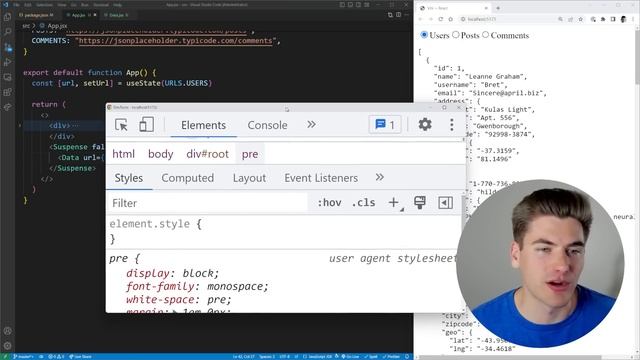640x360 pixels.
Task: Open the Event Listeners pane tab
Action: pyautogui.click(x=321, y=178)
